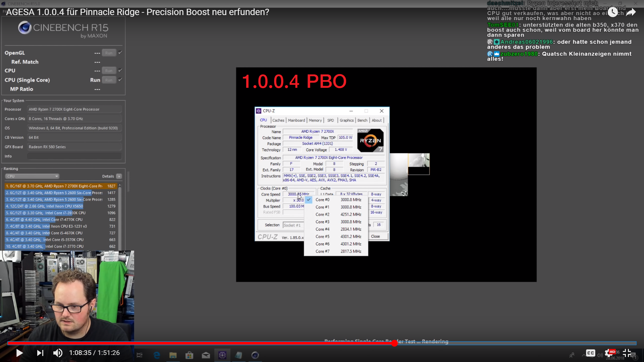
Task: Click chat username zubzero1980
Action: 519,54
